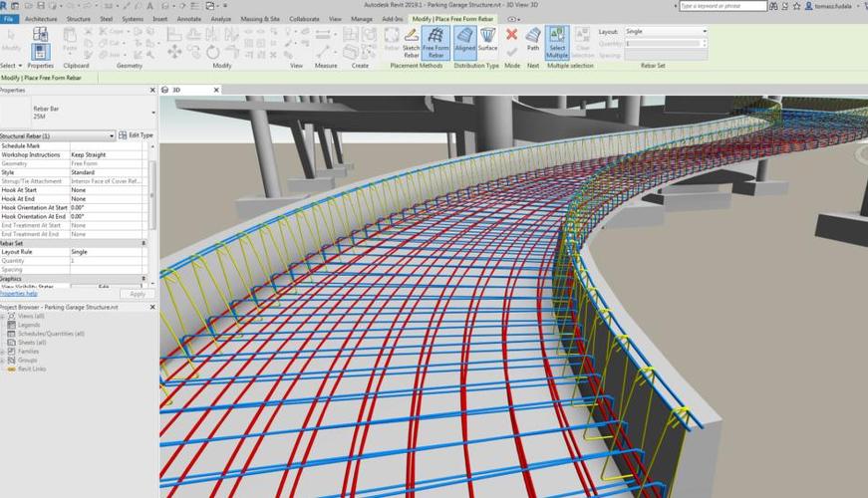Select the Copy tool in Modify panel
Viewport: 868px width, 498px height.
pyautogui.click(x=193, y=52)
